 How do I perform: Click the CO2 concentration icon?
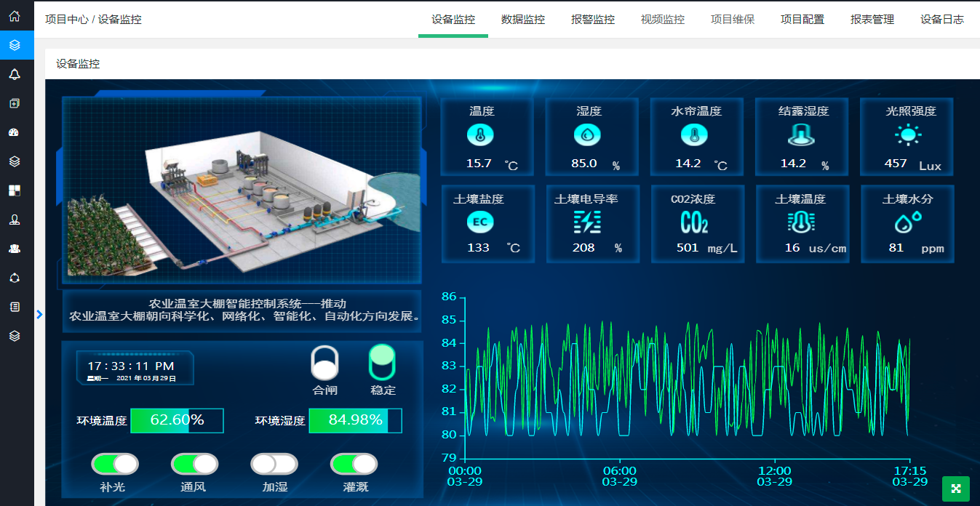(694, 221)
